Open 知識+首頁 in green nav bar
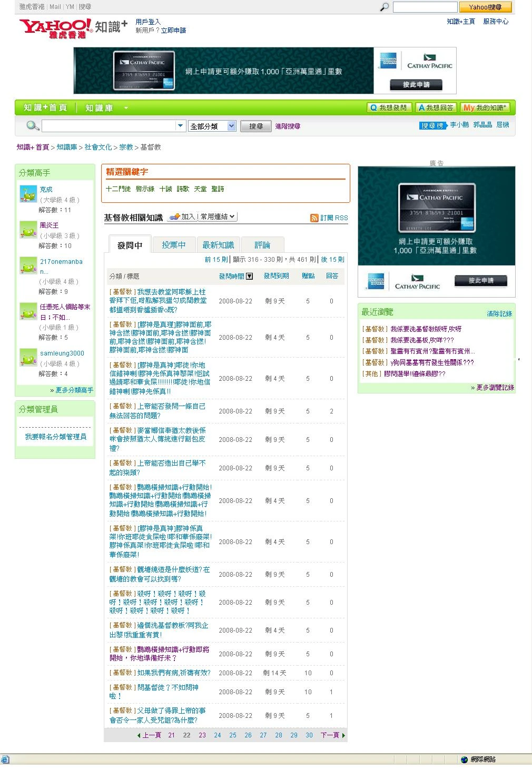 pyautogui.click(x=45, y=107)
